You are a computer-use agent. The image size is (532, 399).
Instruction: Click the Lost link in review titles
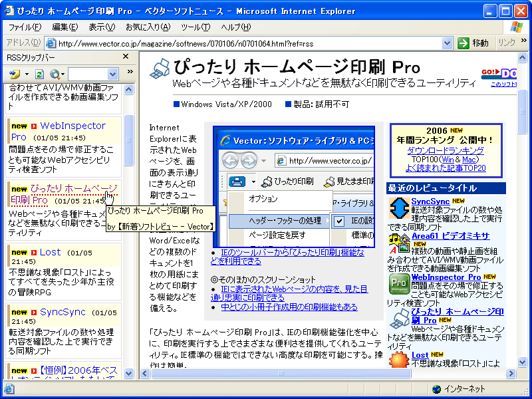click(x=420, y=355)
